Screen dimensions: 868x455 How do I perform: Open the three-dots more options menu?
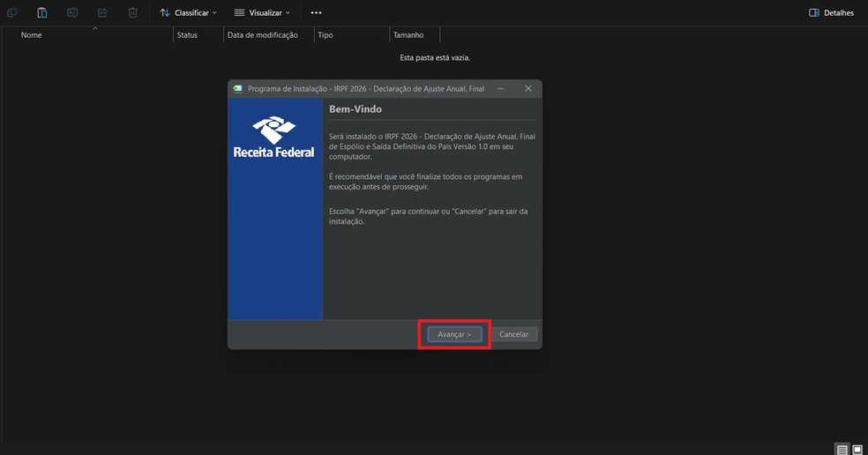point(316,13)
